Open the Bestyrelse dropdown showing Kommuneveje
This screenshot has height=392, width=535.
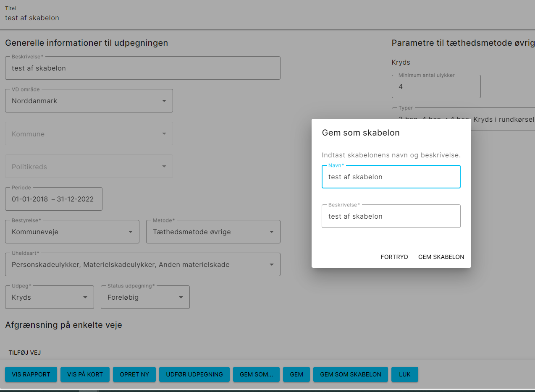(x=72, y=232)
